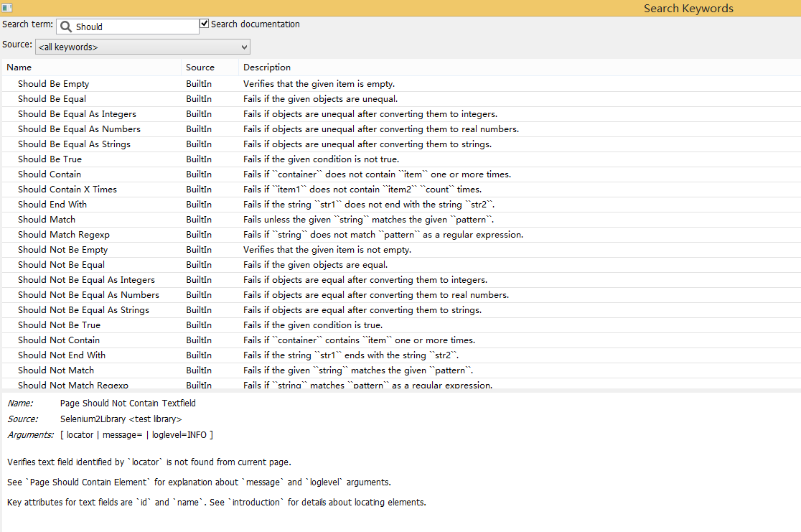Toggle the Search documentation checkbox

[x=205, y=24]
